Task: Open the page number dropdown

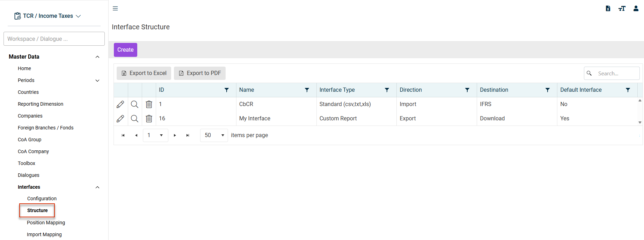Action: coord(161,135)
